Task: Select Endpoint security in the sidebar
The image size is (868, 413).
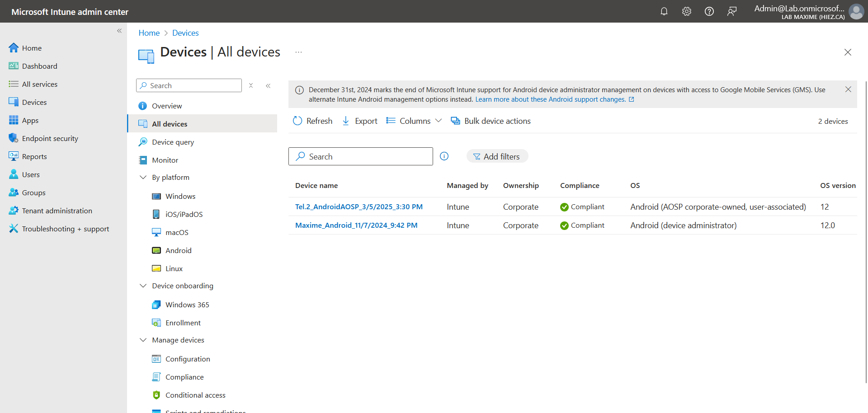Action: [x=50, y=139]
